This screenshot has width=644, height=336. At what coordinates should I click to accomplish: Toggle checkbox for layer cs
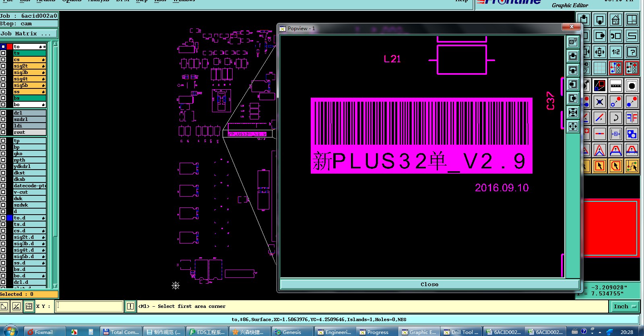pos(3,59)
